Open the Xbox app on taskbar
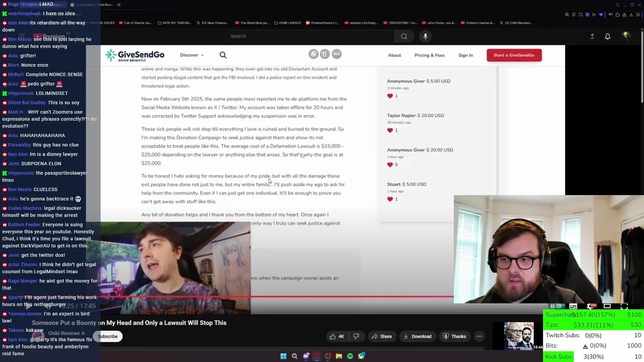The width and height of the screenshot is (644, 362). click(x=361, y=356)
